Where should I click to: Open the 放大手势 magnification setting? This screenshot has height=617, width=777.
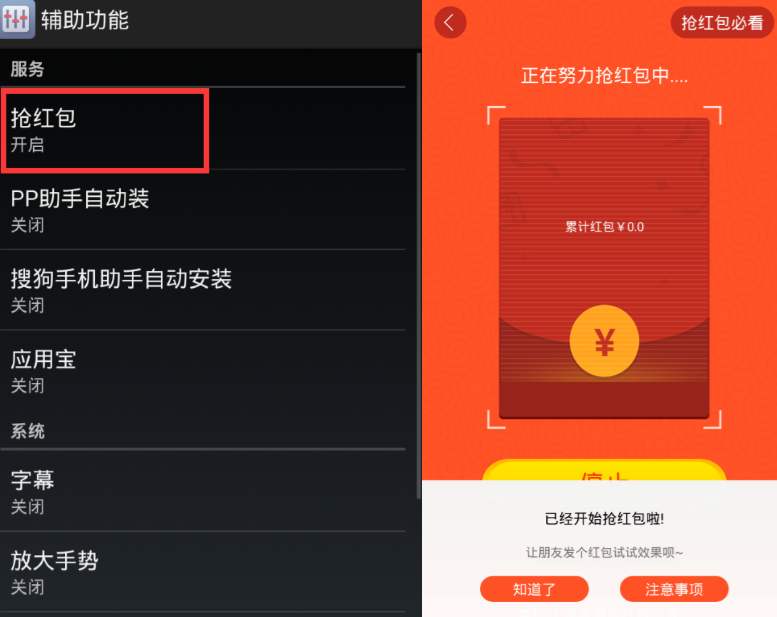click(203, 572)
